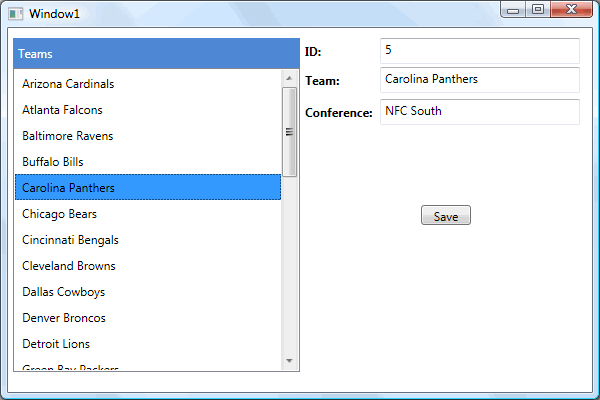This screenshot has height=400, width=600.
Task: Select Atlanta Falcons in the list
Action: [148, 109]
